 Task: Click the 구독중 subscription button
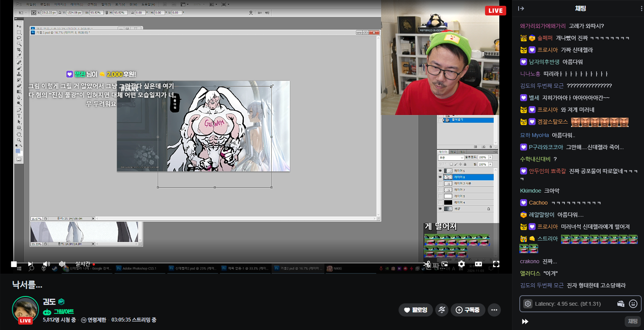click(468, 310)
